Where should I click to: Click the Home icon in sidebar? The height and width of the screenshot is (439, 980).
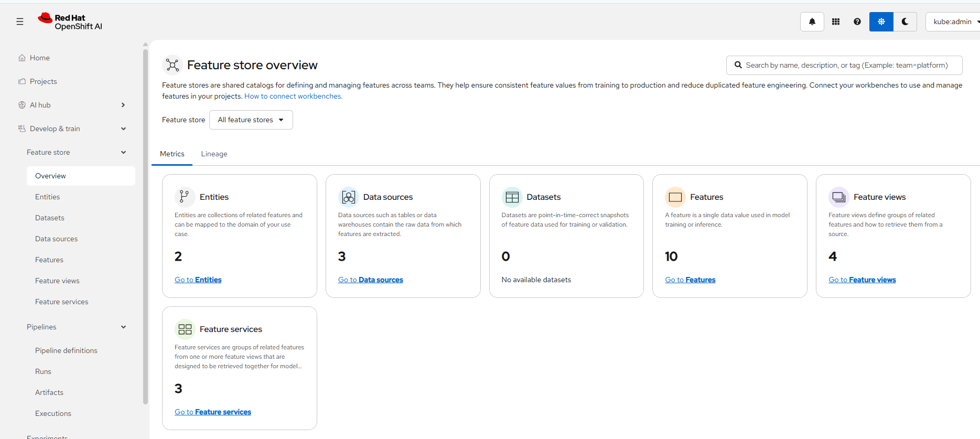pos(22,58)
